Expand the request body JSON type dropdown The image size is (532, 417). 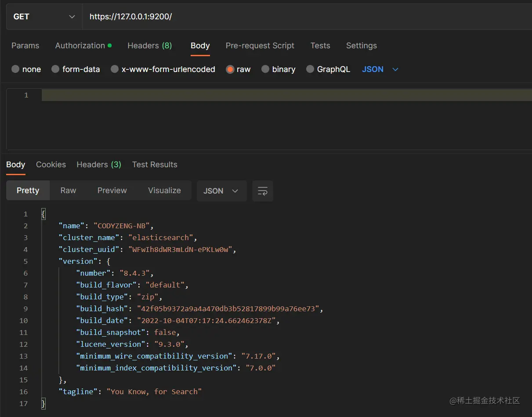380,69
